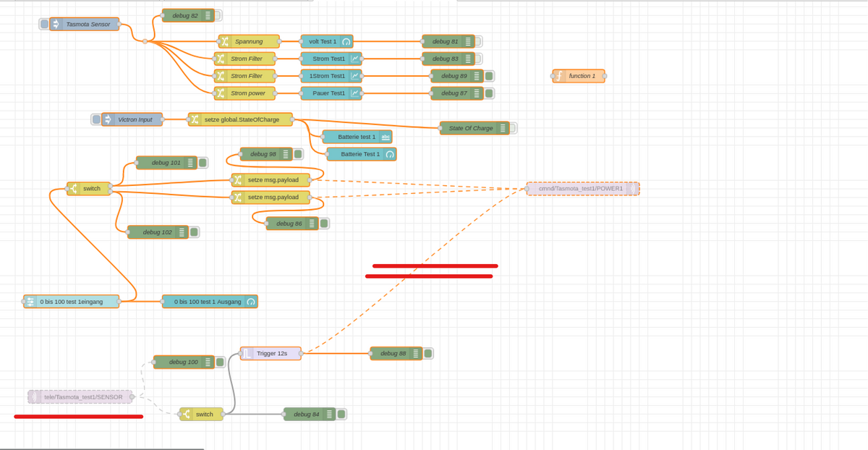868x450 pixels.
Task: Select the 0 bis 100 test 1 Ausgang label
Action: pyautogui.click(x=208, y=302)
